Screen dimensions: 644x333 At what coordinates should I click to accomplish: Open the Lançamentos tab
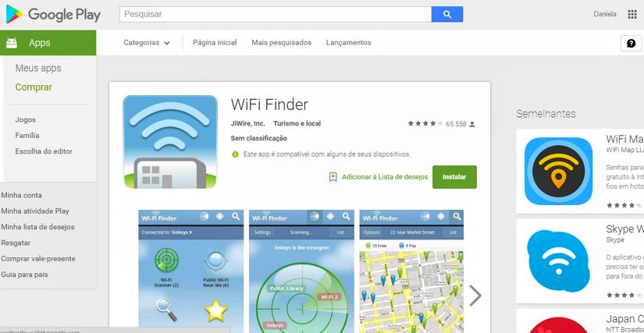348,43
